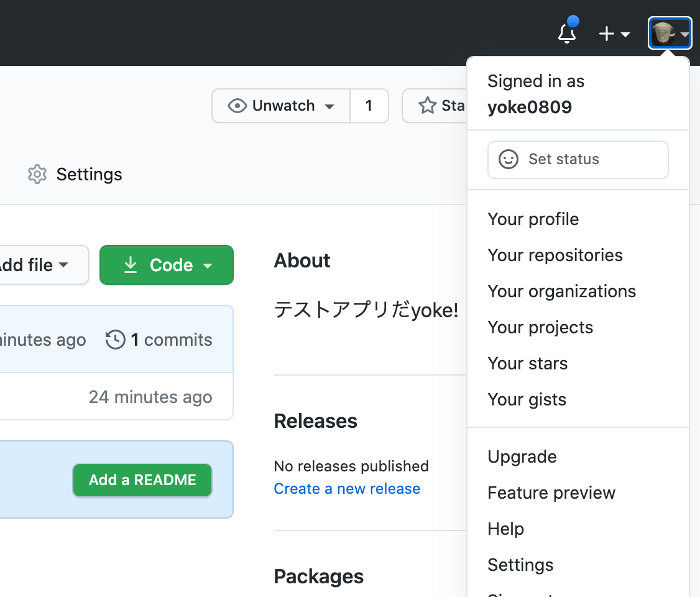
Task: Click the user avatar menu
Action: pos(670,34)
